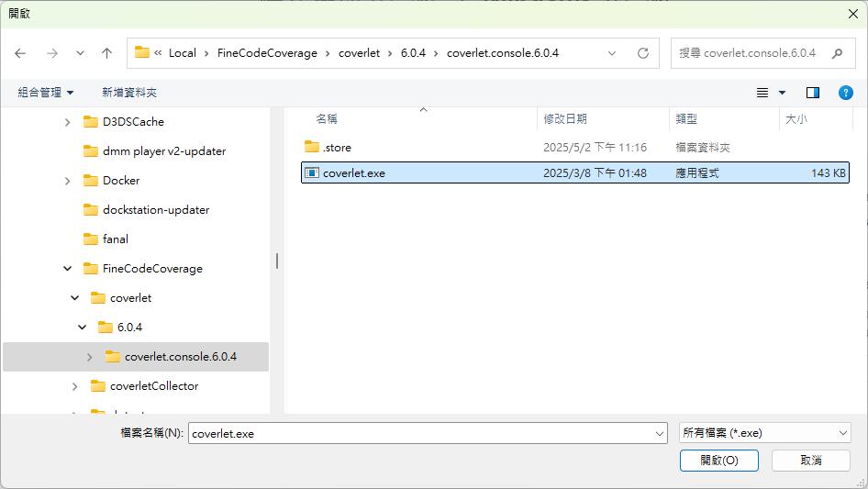Open the file type filter dropdown
The height and width of the screenshot is (489, 868).
pos(763,433)
